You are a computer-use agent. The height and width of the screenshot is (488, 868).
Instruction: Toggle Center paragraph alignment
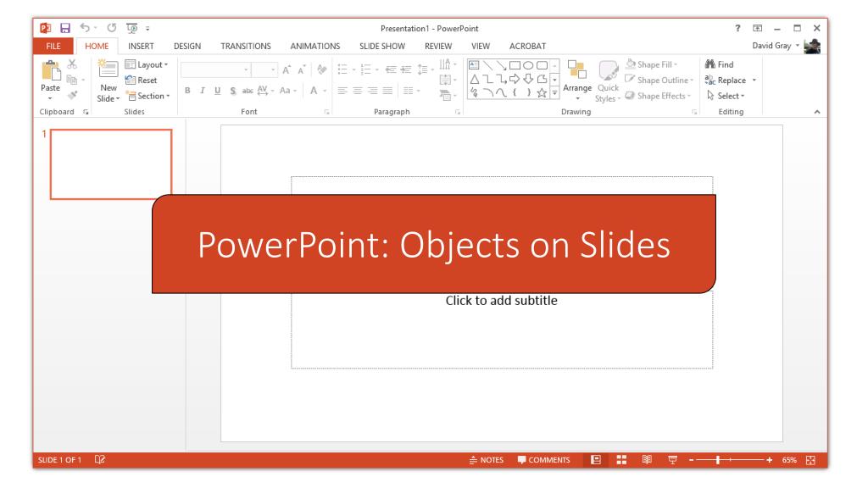tap(358, 90)
